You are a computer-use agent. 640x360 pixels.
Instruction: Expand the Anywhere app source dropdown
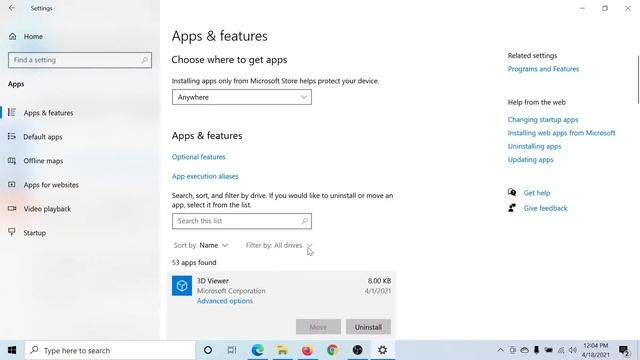pos(242,97)
